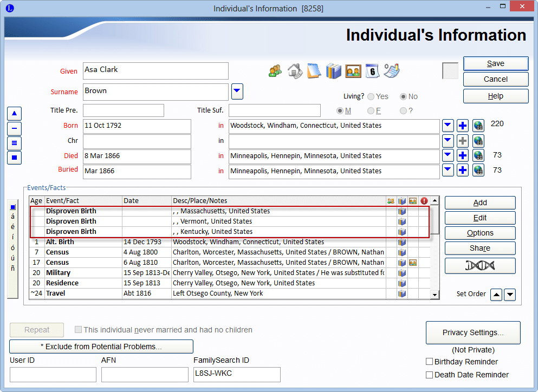The image size is (538, 392).
Task: Select No for Living
Action: click(x=404, y=97)
